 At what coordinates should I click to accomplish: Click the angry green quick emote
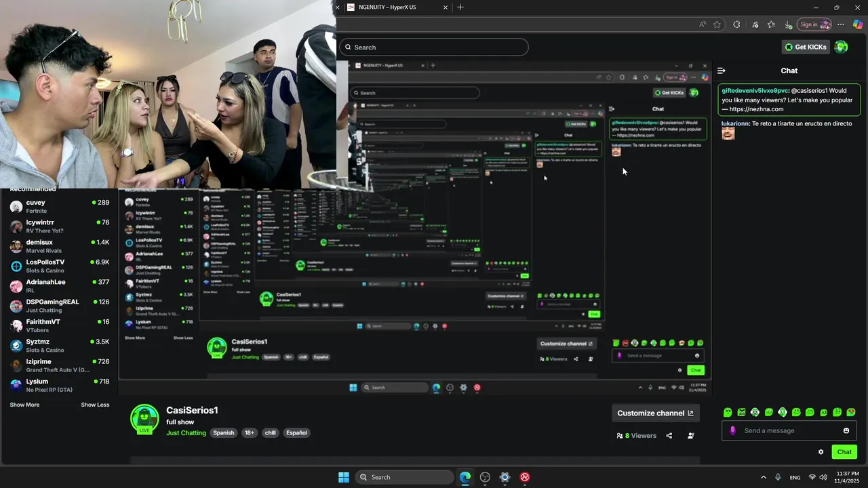(x=741, y=412)
